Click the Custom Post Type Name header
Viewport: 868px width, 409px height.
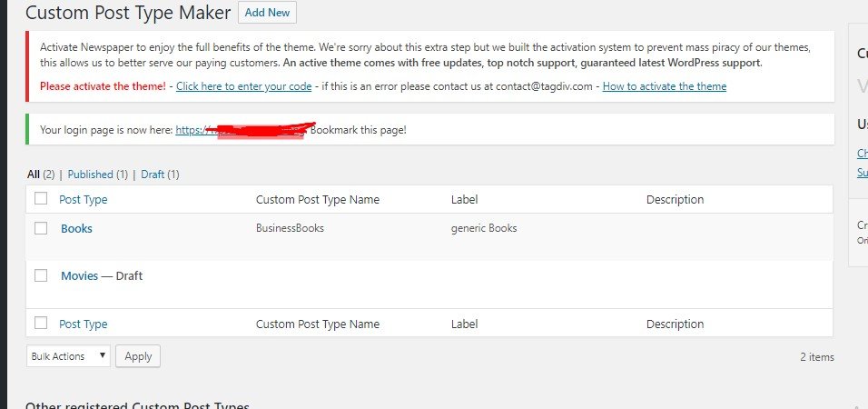318,200
